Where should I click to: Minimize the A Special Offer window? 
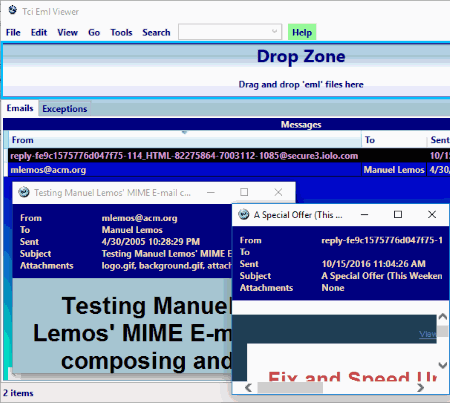[365, 214]
